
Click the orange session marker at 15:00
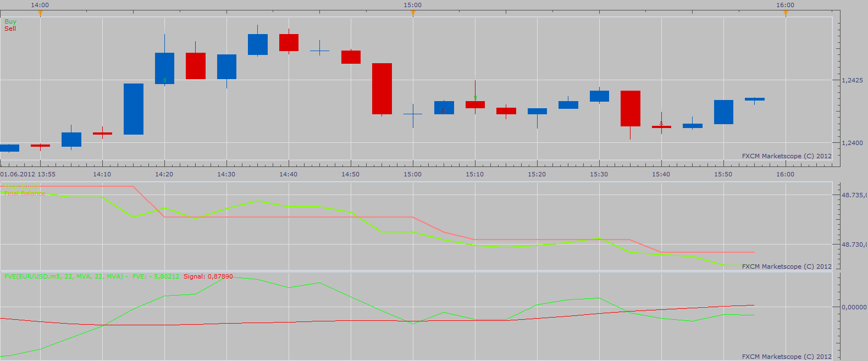tap(413, 13)
